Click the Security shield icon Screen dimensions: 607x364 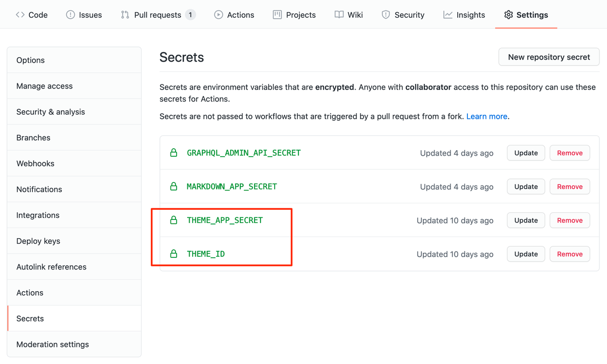click(x=386, y=15)
